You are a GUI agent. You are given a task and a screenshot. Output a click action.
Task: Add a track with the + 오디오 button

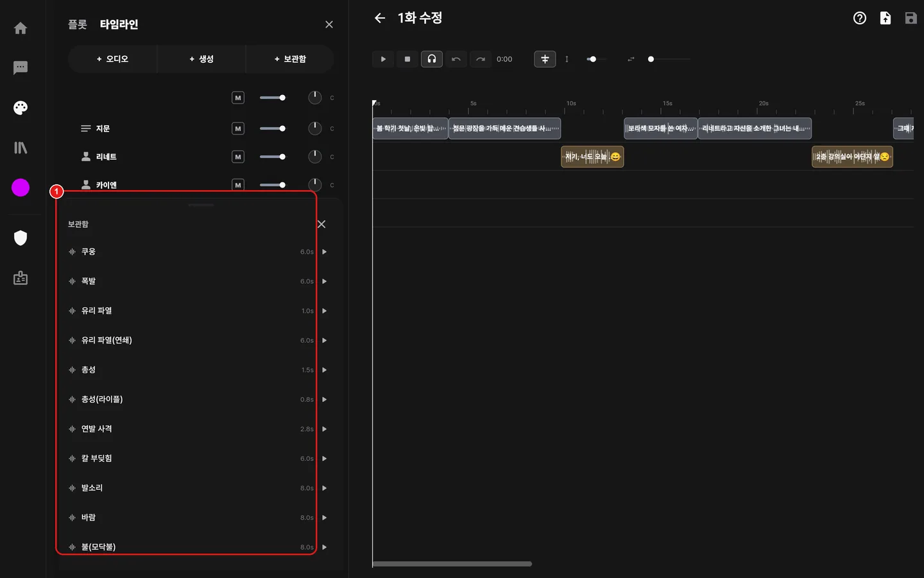(x=112, y=59)
